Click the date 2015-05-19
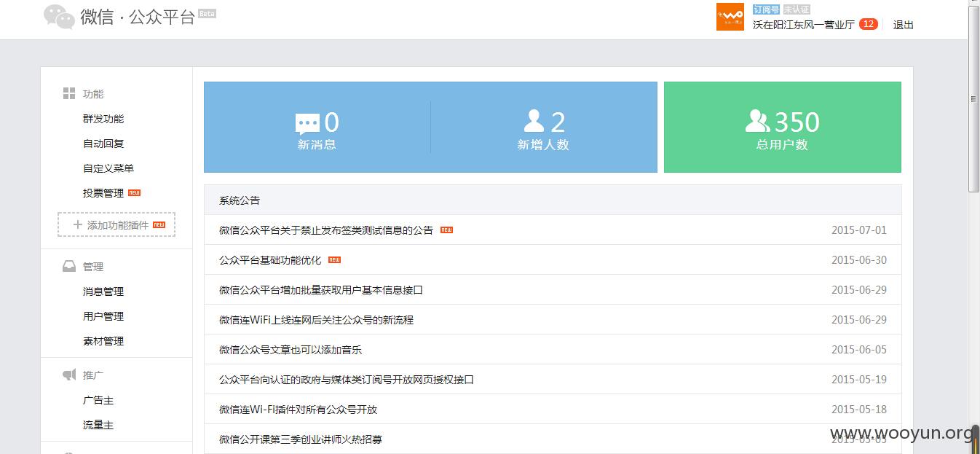 click(859, 380)
